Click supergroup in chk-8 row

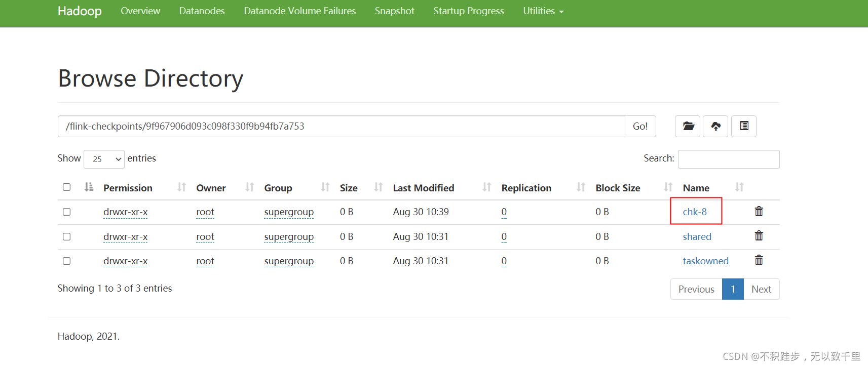coord(289,212)
